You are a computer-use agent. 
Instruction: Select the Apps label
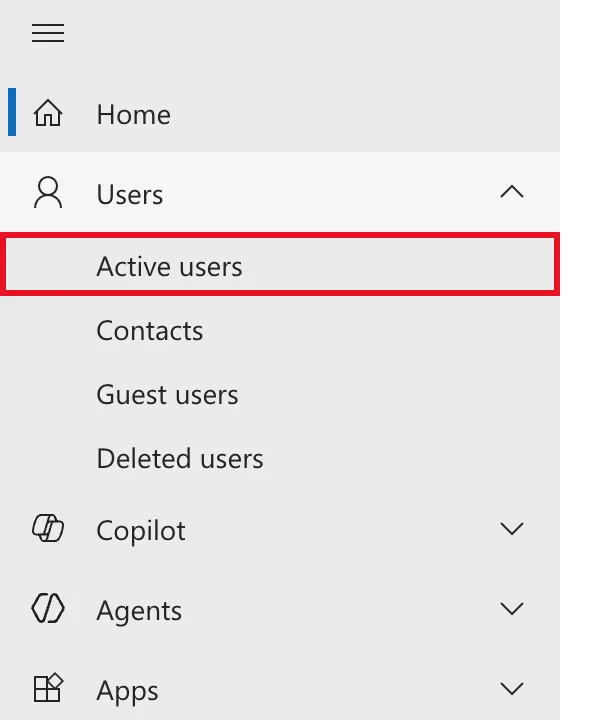(x=128, y=691)
